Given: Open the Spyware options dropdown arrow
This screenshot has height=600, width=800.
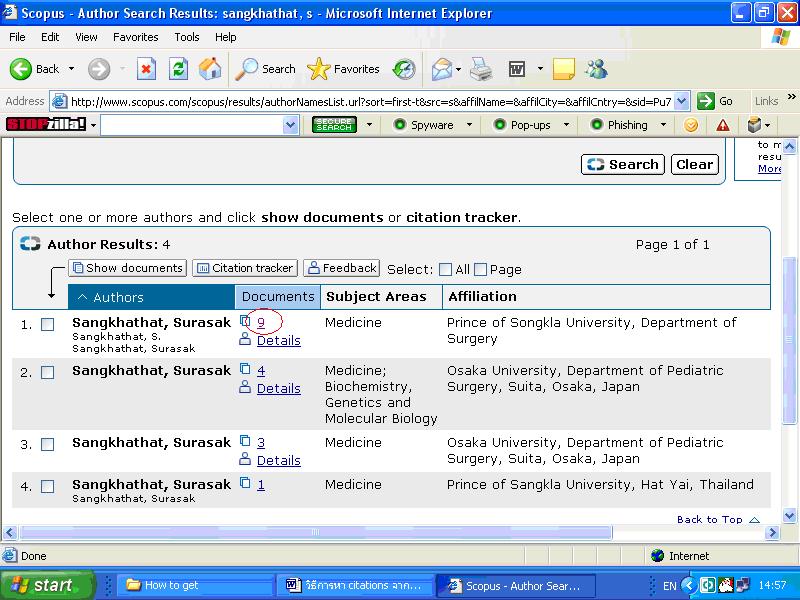Looking at the screenshot, I should (469, 125).
